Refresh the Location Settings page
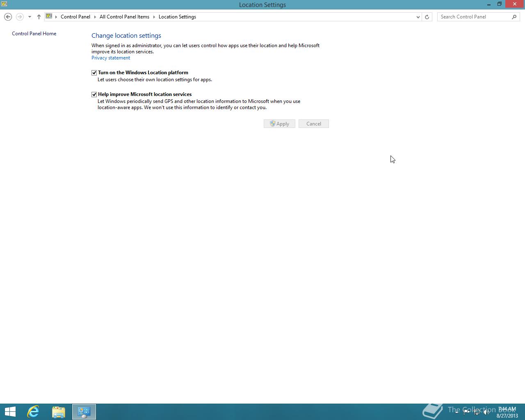The height and width of the screenshot is (420, 525). pyautogui.click(x=427, y=17)
